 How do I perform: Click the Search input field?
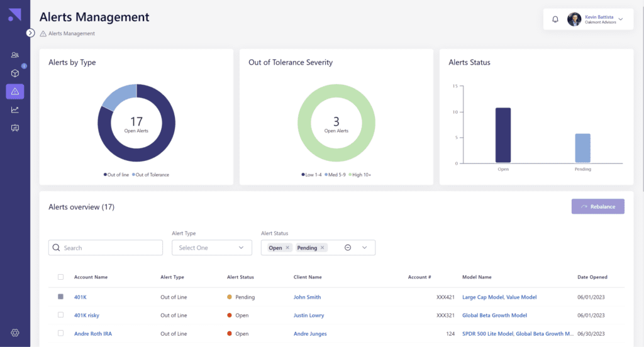tap(110, 248)
